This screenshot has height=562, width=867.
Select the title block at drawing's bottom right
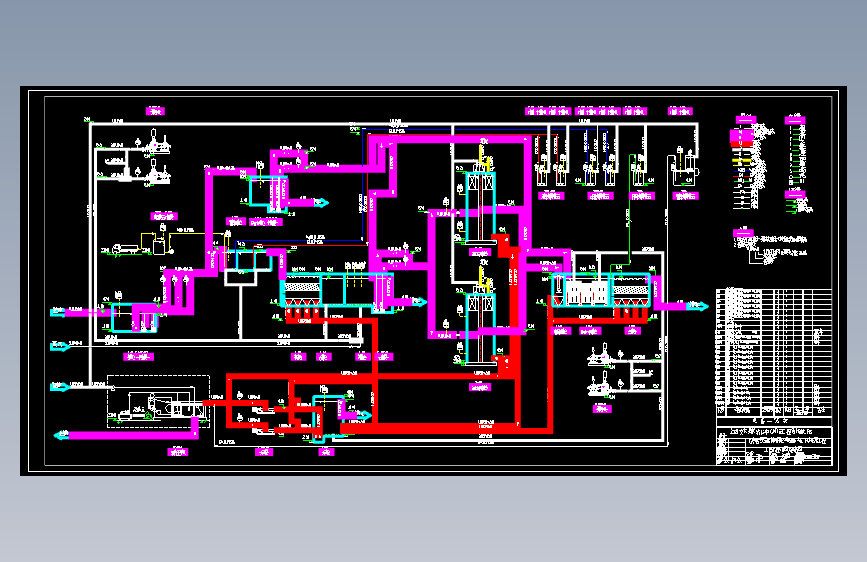(x=774, y=445)
